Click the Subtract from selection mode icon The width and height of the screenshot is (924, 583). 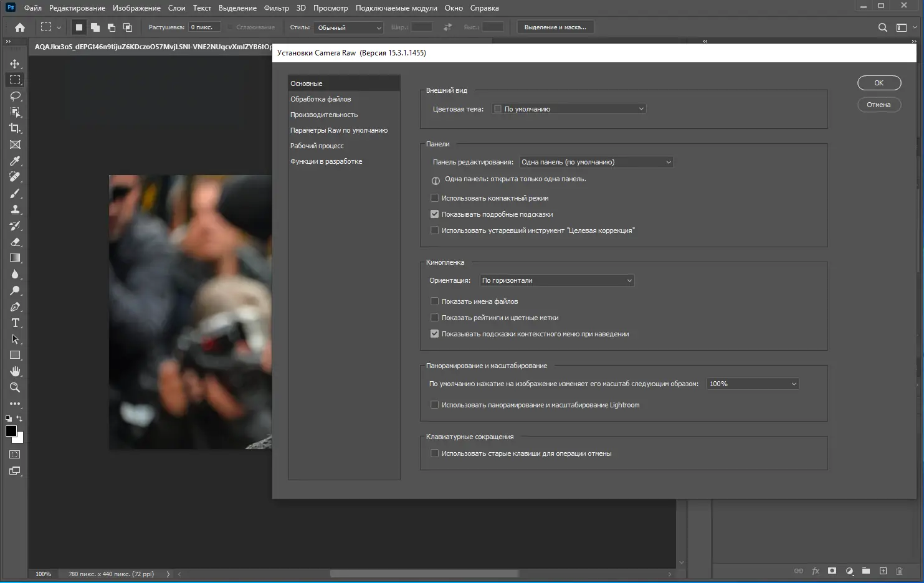[112, 27]
